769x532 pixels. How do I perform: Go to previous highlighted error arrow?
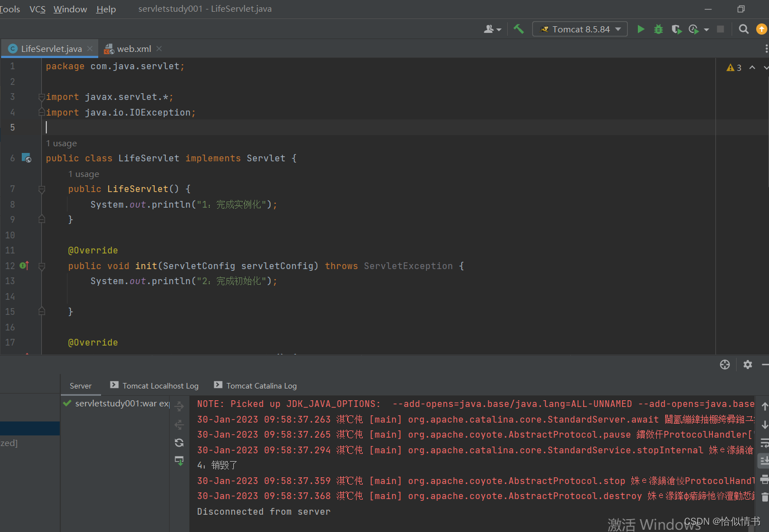752,68
